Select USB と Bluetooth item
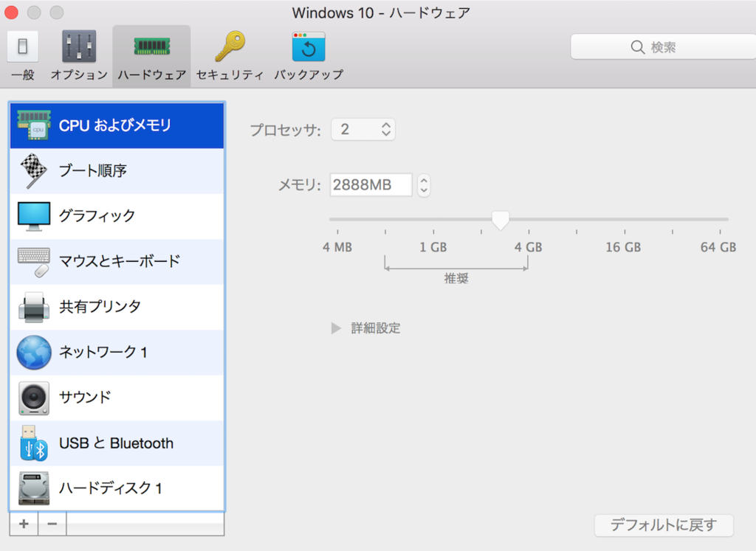This screenshot has width=756, height=551. [x=117, y=443]
